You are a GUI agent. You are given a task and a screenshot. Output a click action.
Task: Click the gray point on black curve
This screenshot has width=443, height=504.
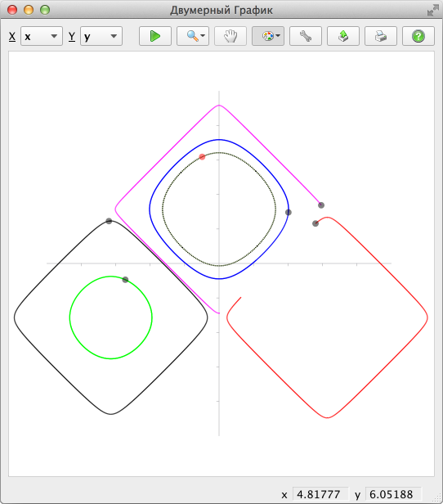109,221
